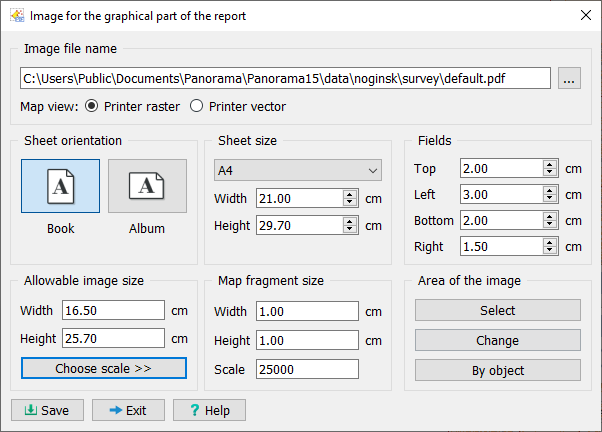The height and width of the screenshot is (432, 602).
Task: Click the browse file ellipsis button
Action: pyautogui.click(x=569, y=79)
